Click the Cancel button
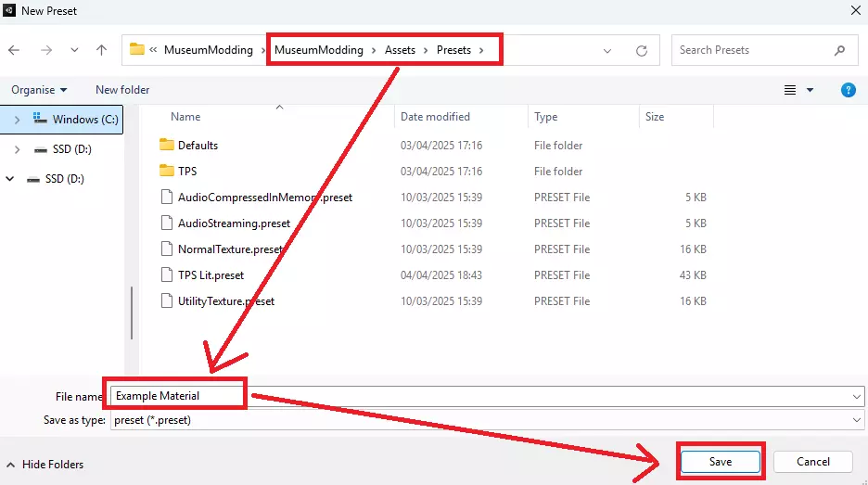This screenshot has height=485, width=868. coord(812,462)
